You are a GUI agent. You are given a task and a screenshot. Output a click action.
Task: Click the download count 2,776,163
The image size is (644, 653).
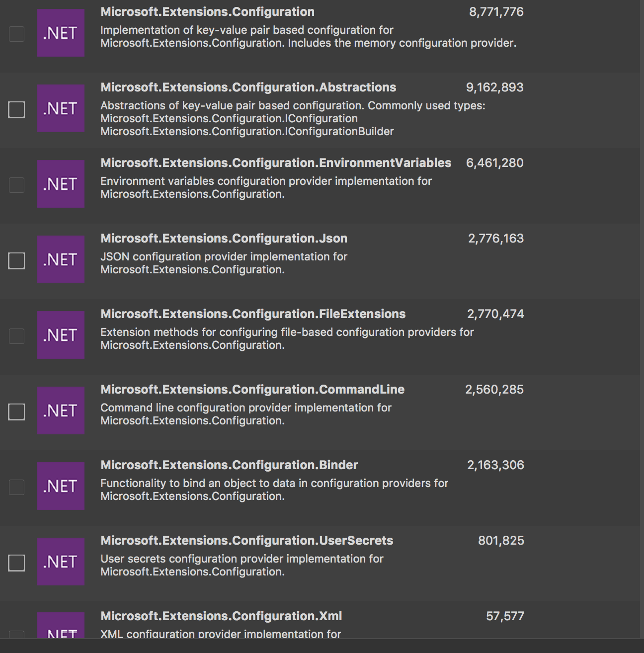496,239
